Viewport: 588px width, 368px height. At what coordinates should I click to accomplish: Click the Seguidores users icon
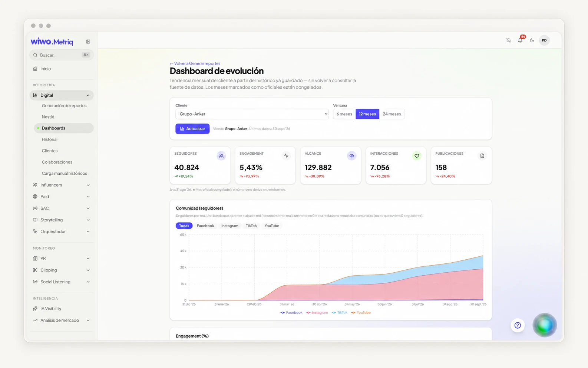tap(221, 156)
